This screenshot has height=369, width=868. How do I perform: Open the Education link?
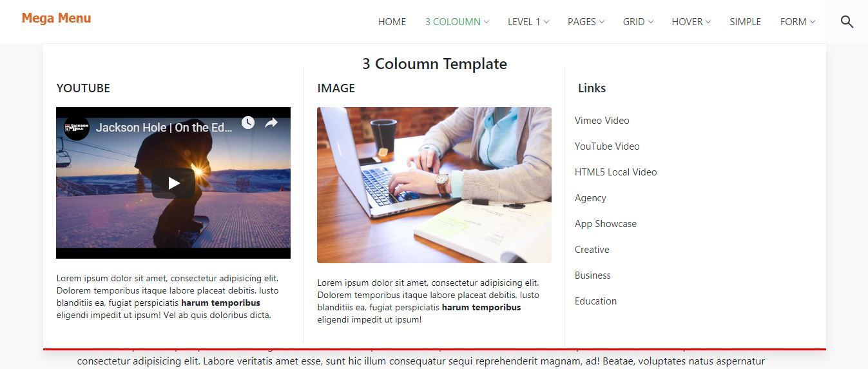point(595,301)
